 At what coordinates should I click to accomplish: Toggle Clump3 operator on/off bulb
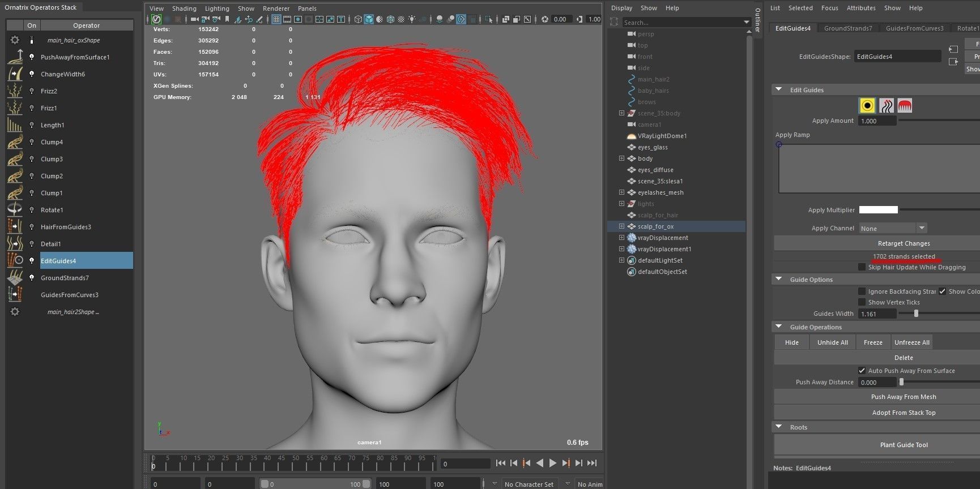click(32, 158)
